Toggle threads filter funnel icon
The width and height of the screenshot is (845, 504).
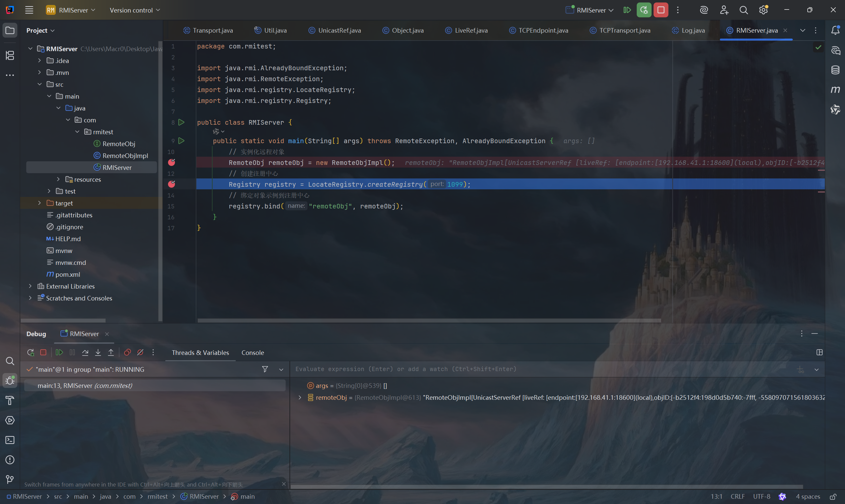click(265, 369)
